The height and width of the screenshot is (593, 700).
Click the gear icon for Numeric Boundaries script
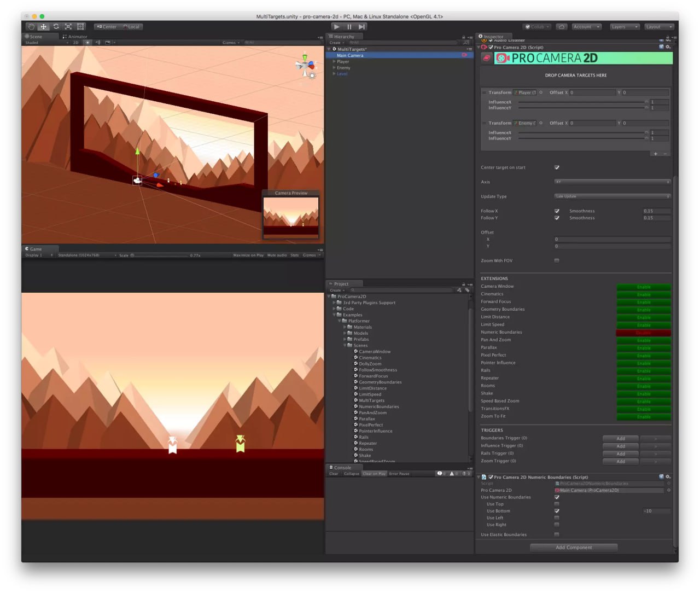(x=668, y=477)
